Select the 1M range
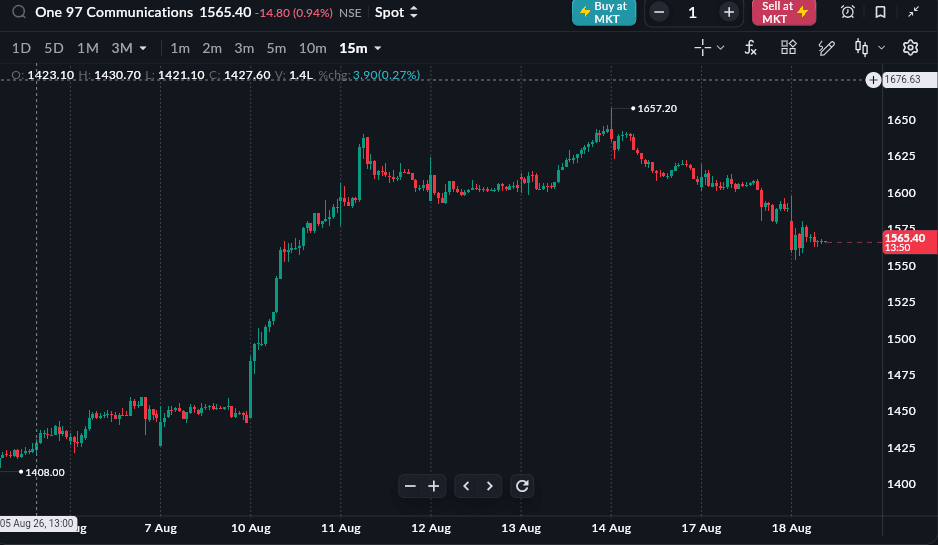The width and height of the screenshot is (938, 545). (88, 48)
